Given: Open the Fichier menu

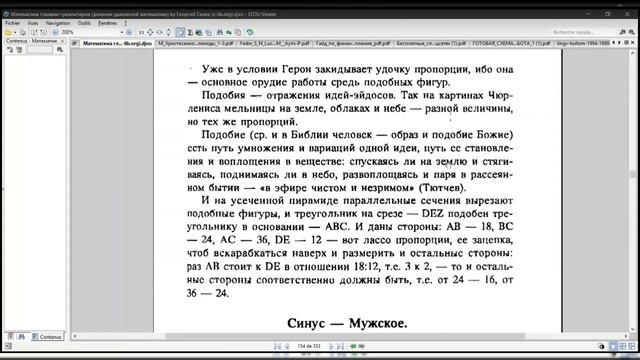Looking at the screenshot, I should 13,23.
